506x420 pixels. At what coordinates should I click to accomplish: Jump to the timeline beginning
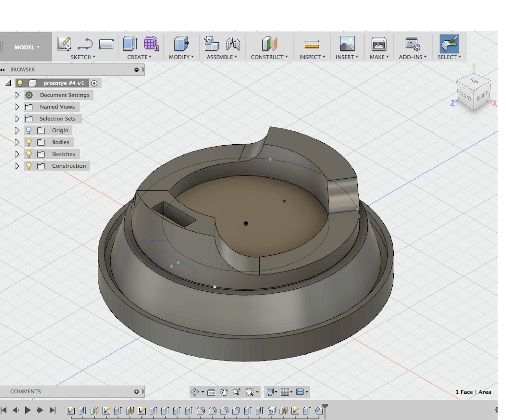[4, 410]
